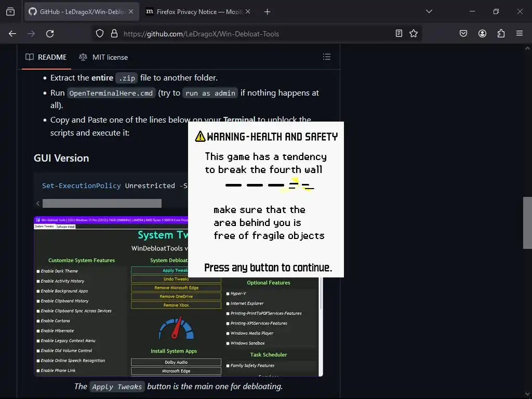Click the address bar URL field

[x=258, y=34]
